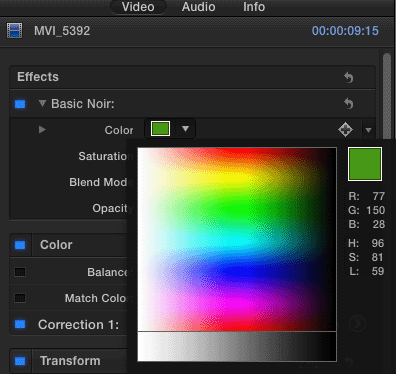Toggle the Color section checkbox

pyautogui.click(x=20, y=245)
